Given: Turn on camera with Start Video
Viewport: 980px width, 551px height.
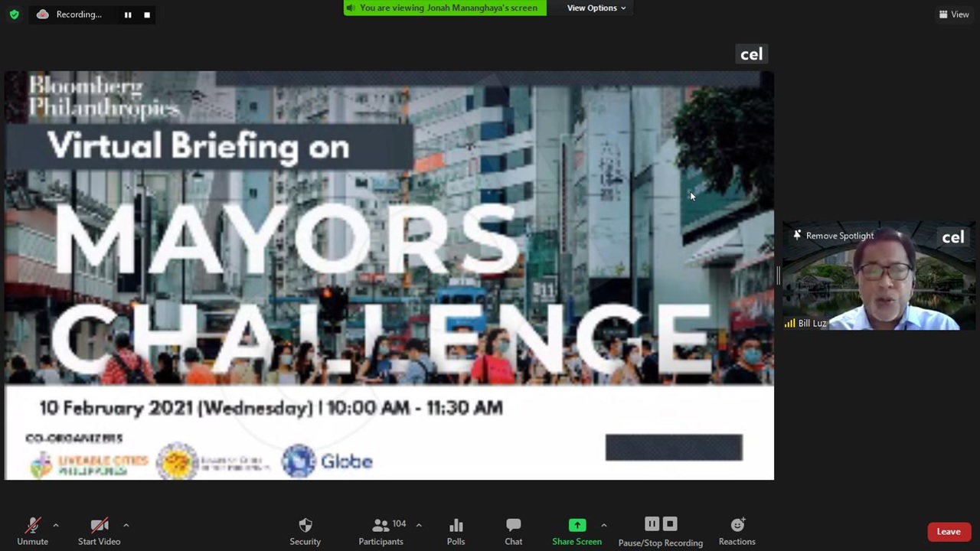Looking at the screenshot, I should point(99,530).
